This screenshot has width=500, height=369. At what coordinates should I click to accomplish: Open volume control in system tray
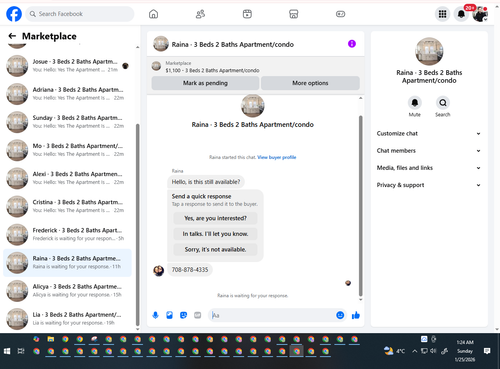pyautogui.click(x=433, y=351)
